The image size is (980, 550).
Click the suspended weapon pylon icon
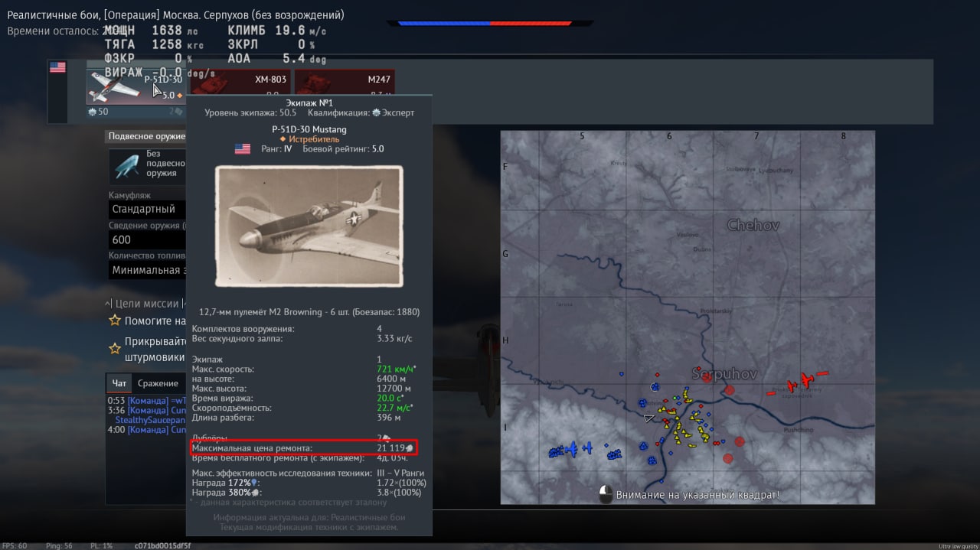pyautogui.click(x=126, y=165)
